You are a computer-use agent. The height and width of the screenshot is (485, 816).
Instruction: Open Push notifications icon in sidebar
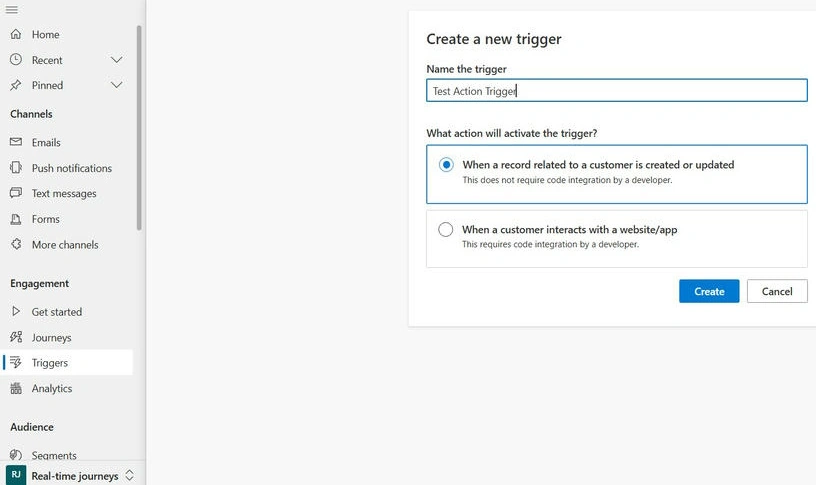coord(16,168)
